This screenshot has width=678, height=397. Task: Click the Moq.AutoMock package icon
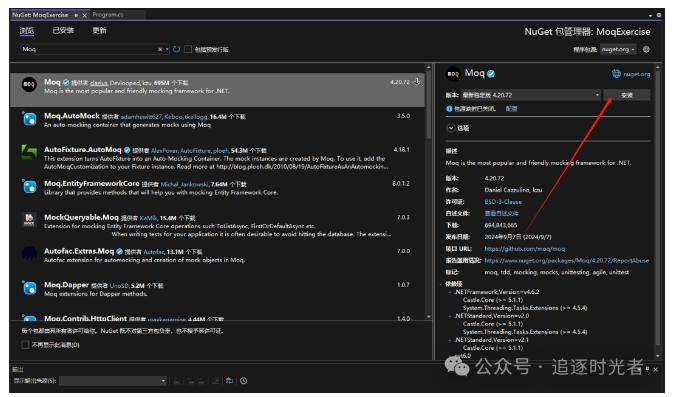point(29,118)
